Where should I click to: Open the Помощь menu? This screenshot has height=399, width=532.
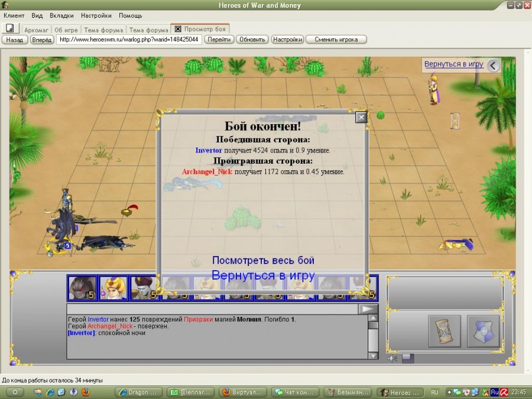tap(130, 15)
